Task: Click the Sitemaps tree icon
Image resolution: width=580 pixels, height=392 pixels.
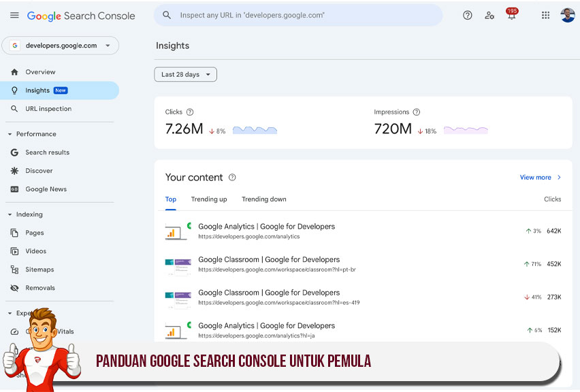Action: (x=14, y=269)
